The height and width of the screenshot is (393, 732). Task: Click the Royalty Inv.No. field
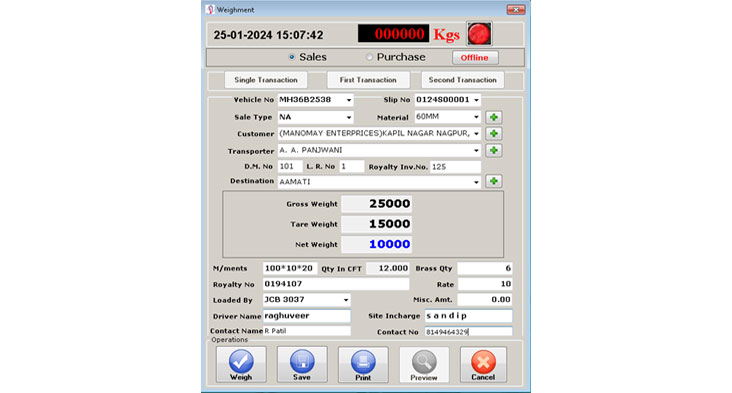pyautogui.click(x=455, y=167)
